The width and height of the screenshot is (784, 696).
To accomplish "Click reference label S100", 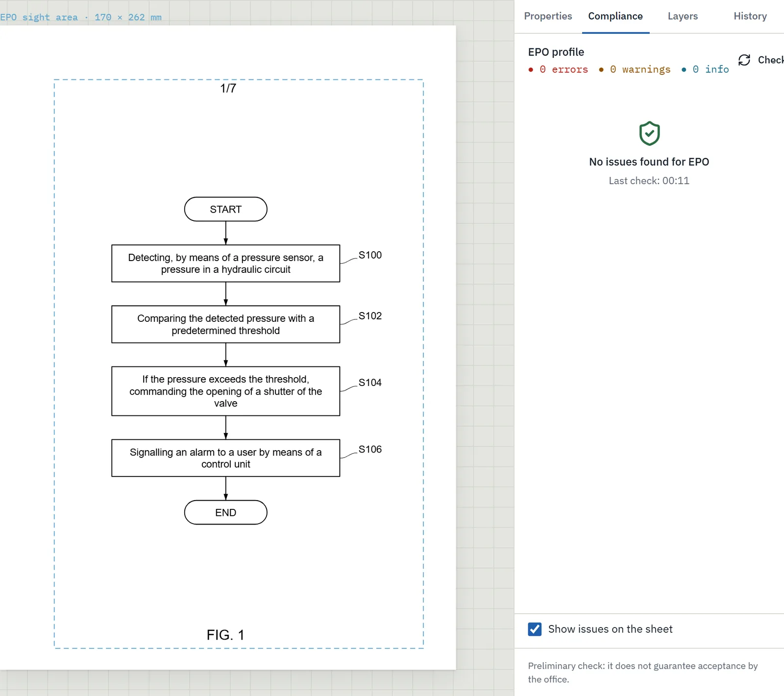I will coord(370,255).
